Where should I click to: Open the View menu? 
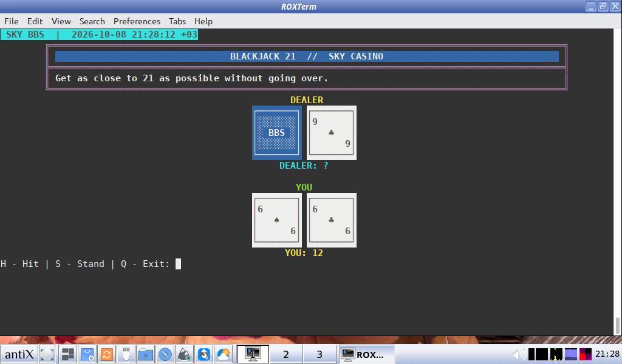tap(61, 21)
